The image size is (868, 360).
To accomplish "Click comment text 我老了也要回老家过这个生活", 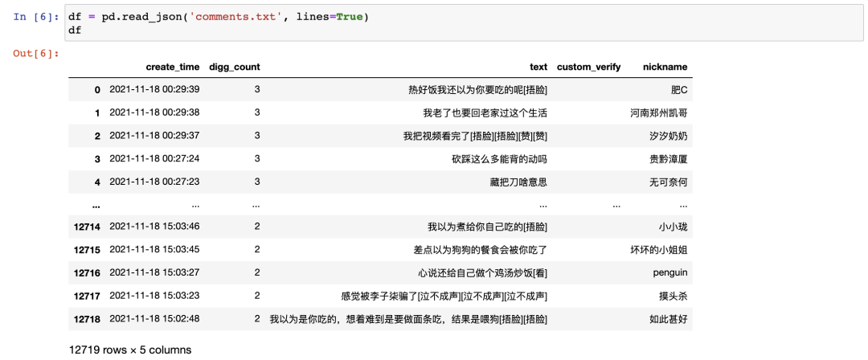I will click(x=485, y=113).
